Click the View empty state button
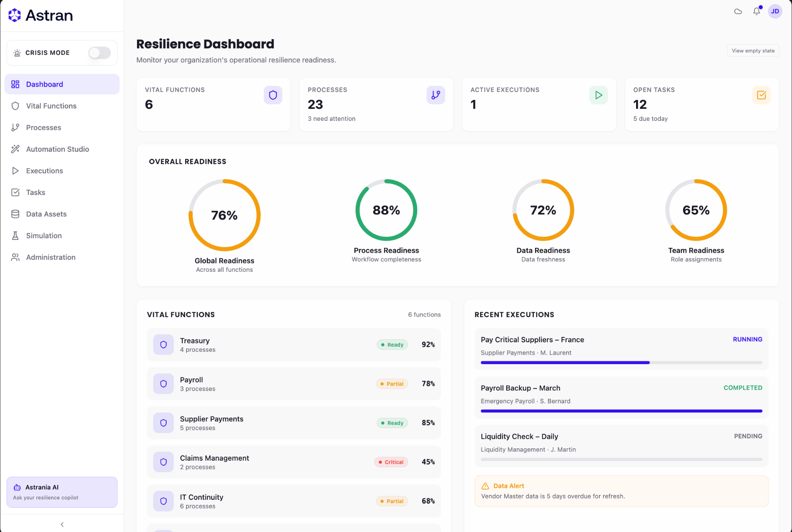This screenshot has height=532, width=792. (x=753, y=51)
